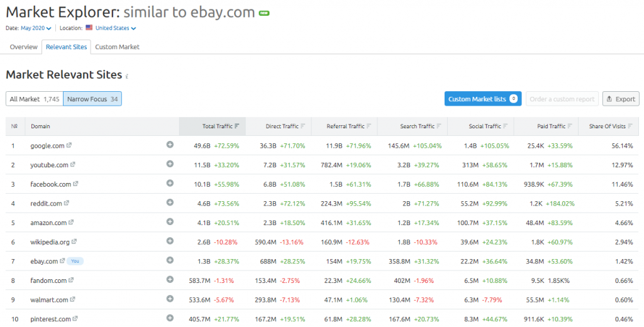The height and width of the screenshot is (327, 644).
Task: Click the green 'new' badge in title
Action: tap(264, 13)
